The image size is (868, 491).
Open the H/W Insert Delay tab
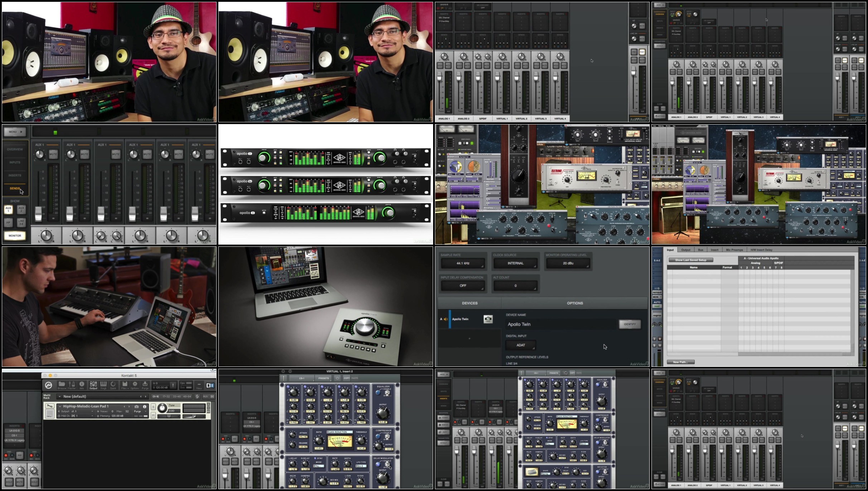point(761,250)
